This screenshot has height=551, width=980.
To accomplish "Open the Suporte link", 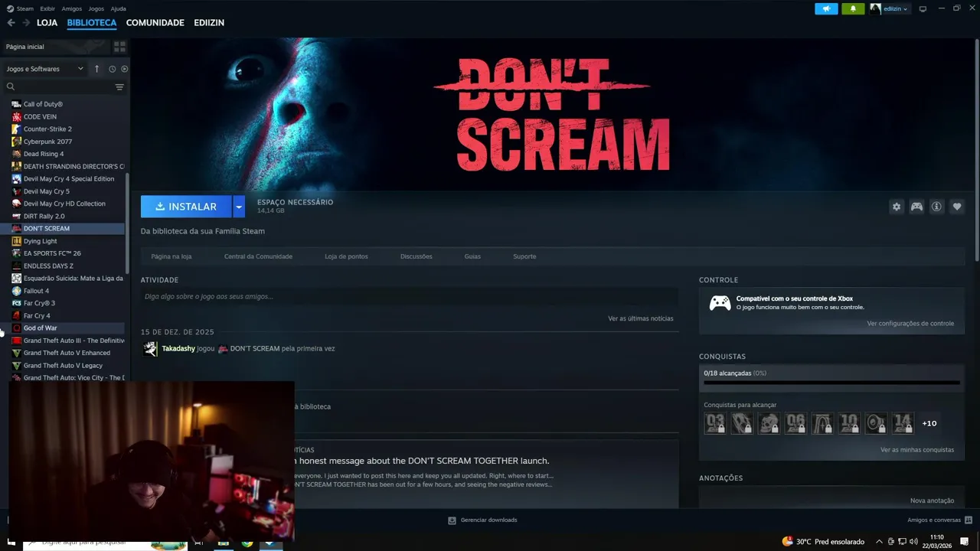I will click(524, 256).
